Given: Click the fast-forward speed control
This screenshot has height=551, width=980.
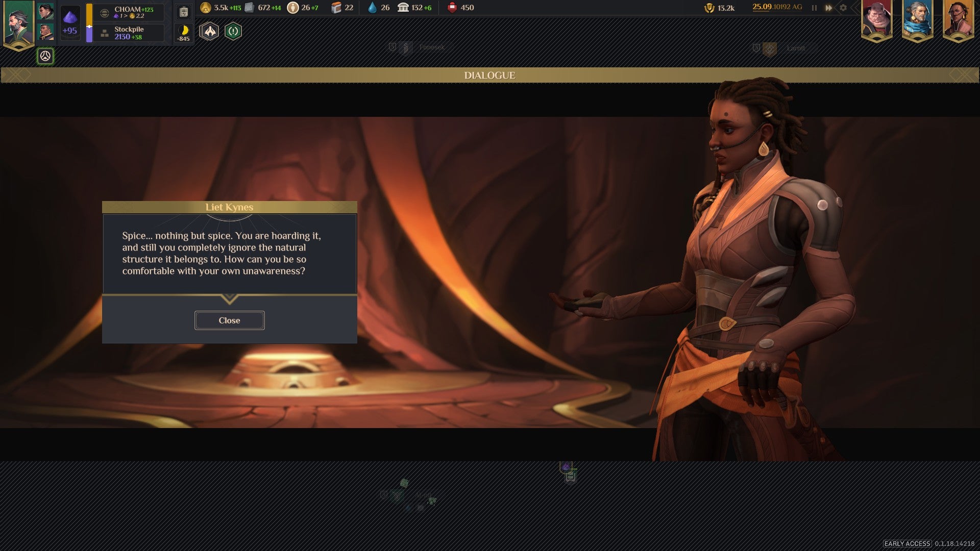Looking at the screenshot, I should [828, 8].
